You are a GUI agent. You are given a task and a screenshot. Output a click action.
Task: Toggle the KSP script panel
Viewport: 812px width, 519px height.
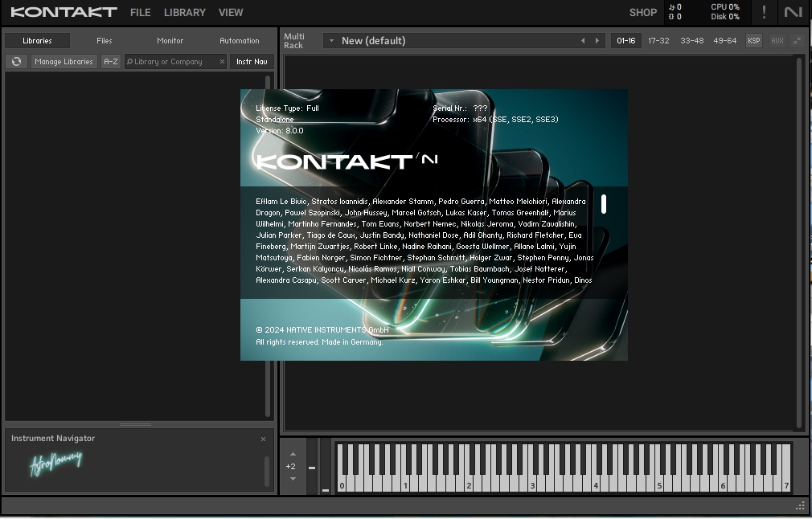pyautogui.click(x=753, y=41)
